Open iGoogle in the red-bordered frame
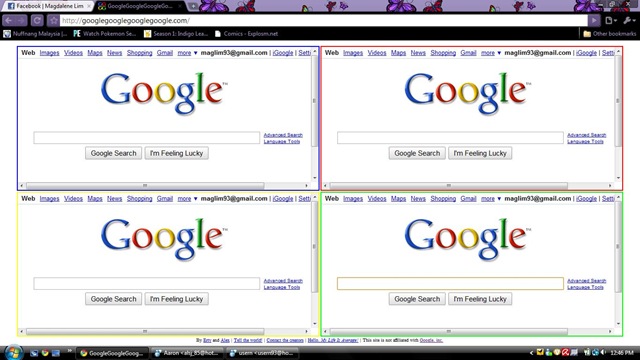 [x=586, y=53]
